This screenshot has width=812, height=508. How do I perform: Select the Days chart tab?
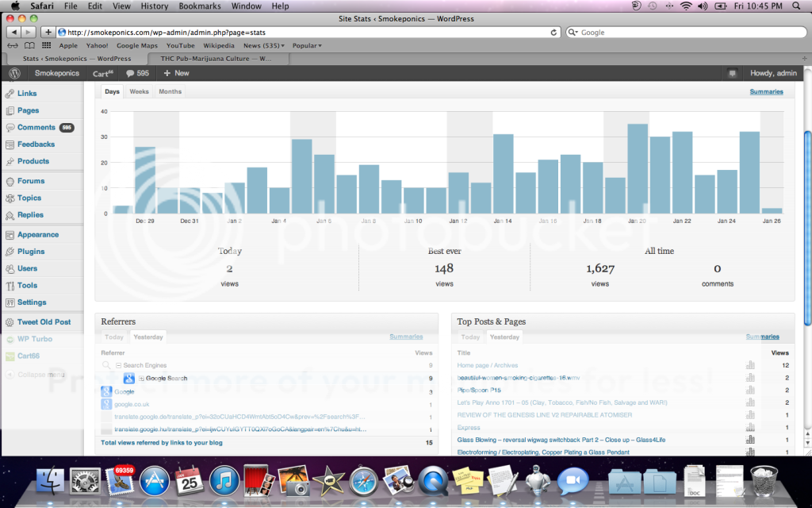pyautogui.click(x=112, y=91)
